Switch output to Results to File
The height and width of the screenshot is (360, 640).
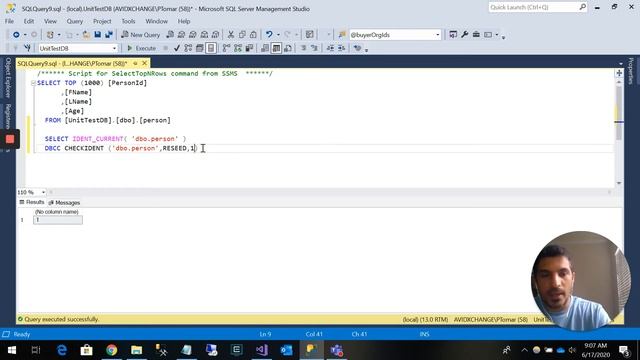[x=288, y=48]
